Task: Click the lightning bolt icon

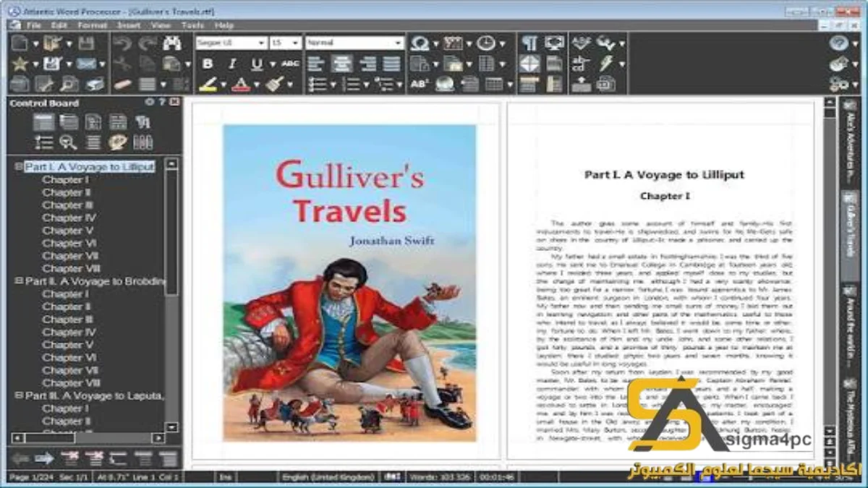Action: tap(606, 64)
